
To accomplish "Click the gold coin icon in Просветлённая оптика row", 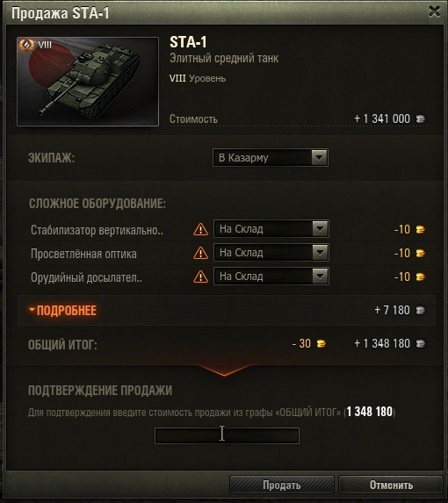I will click(x=420, y=253).
